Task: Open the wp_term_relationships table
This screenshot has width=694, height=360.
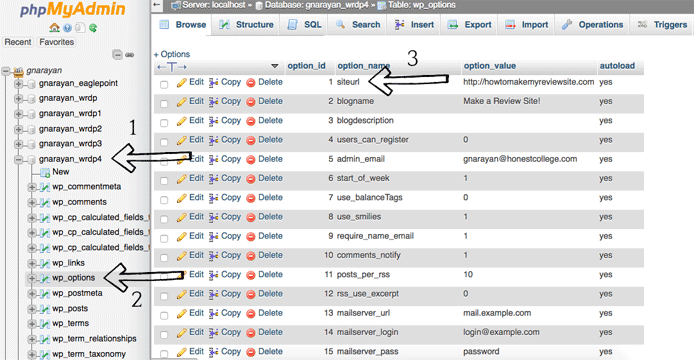Action: coord(94,339)
